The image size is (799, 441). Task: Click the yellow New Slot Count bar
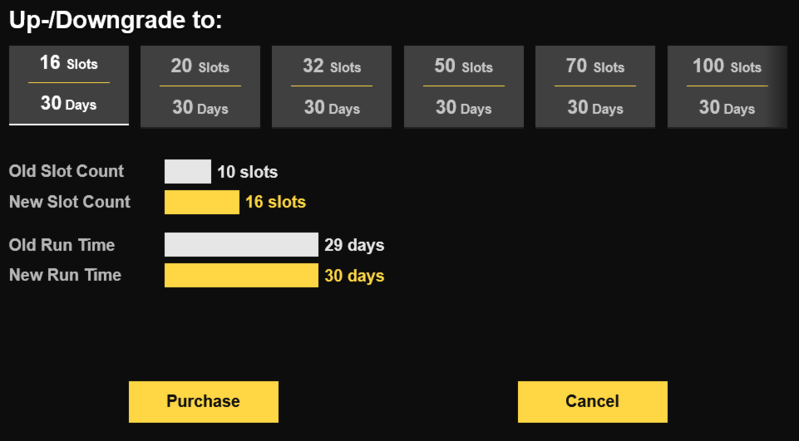202,202
